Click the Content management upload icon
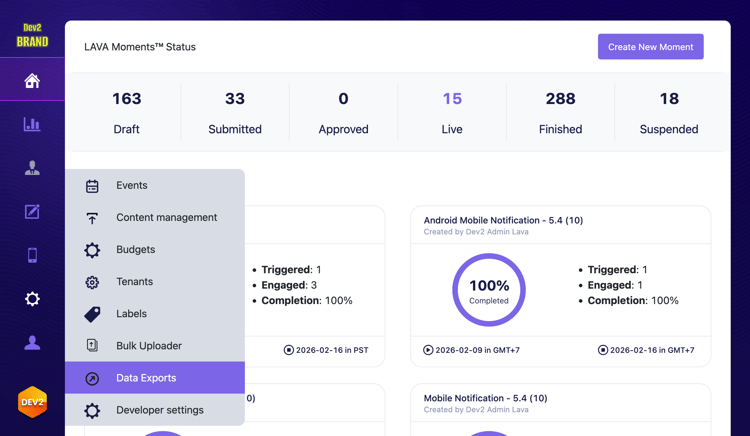This screenshot has width=750, height=436. pyautogui.click(x=92, y=218)
